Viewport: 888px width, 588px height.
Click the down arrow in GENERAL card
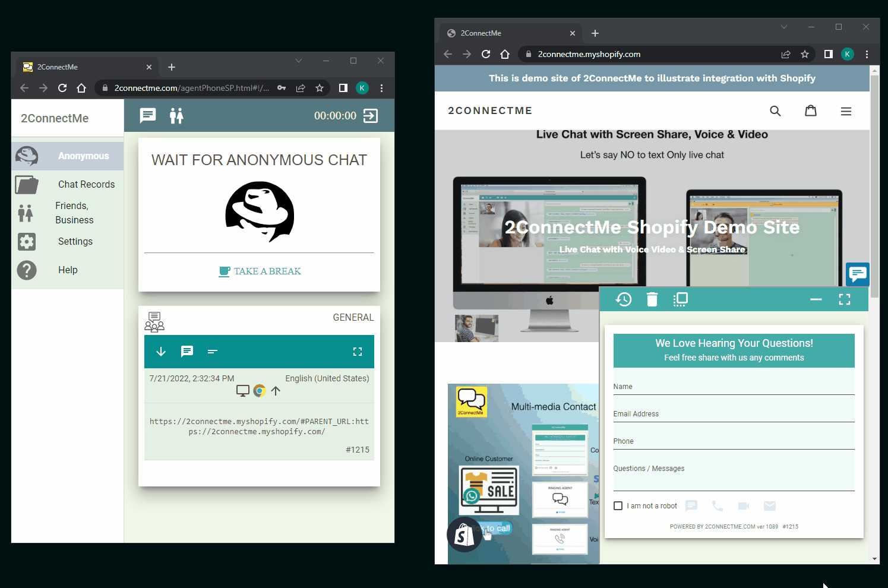(x=161, y=352)
